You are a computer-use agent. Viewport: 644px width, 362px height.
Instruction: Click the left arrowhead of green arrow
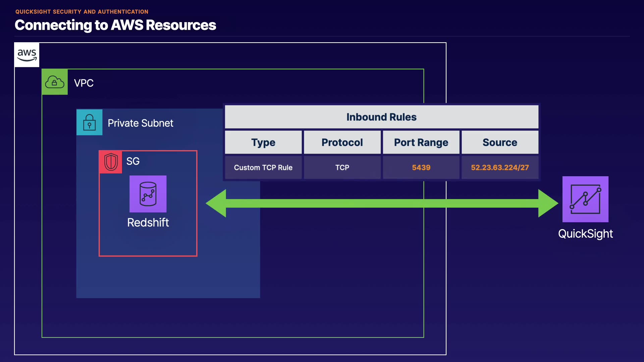216,203
